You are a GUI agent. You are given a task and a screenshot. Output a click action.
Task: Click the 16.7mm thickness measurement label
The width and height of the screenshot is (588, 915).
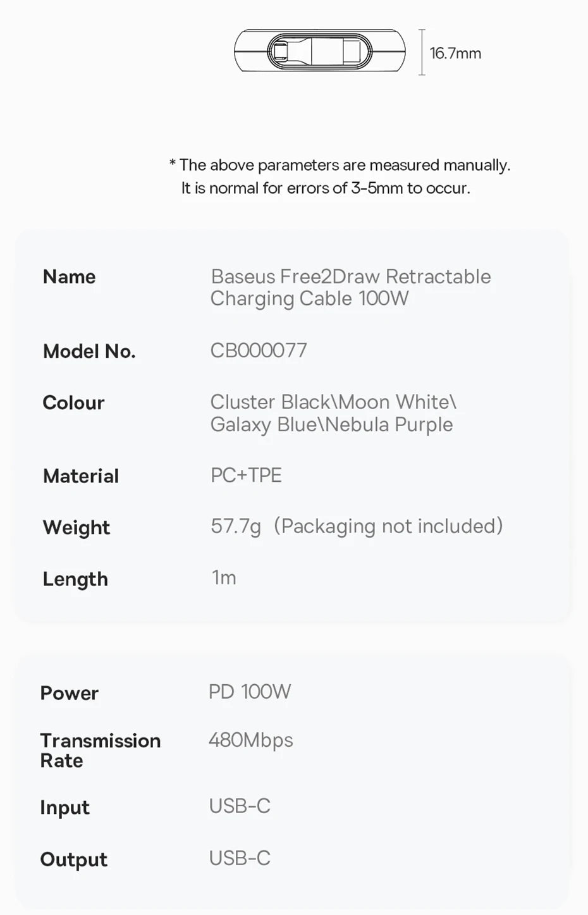point(455,53)
